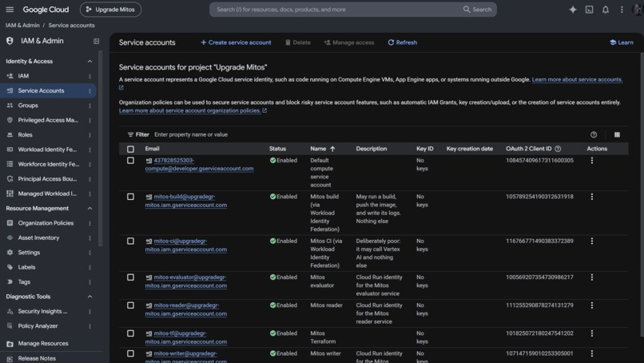Click the Google Cloud logo
The image size is (644, 363).
click(x=46, y=10)
